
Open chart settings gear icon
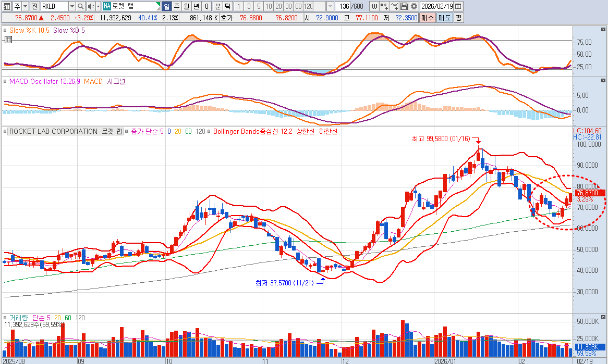coord(414,6)
